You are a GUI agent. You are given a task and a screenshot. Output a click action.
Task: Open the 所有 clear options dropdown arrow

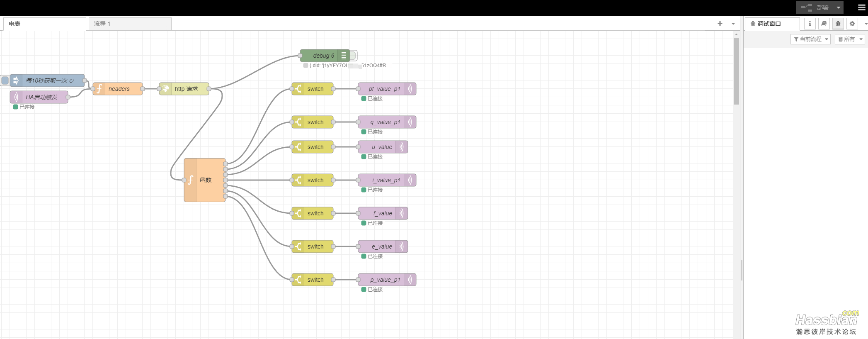(x=861, y=39)
